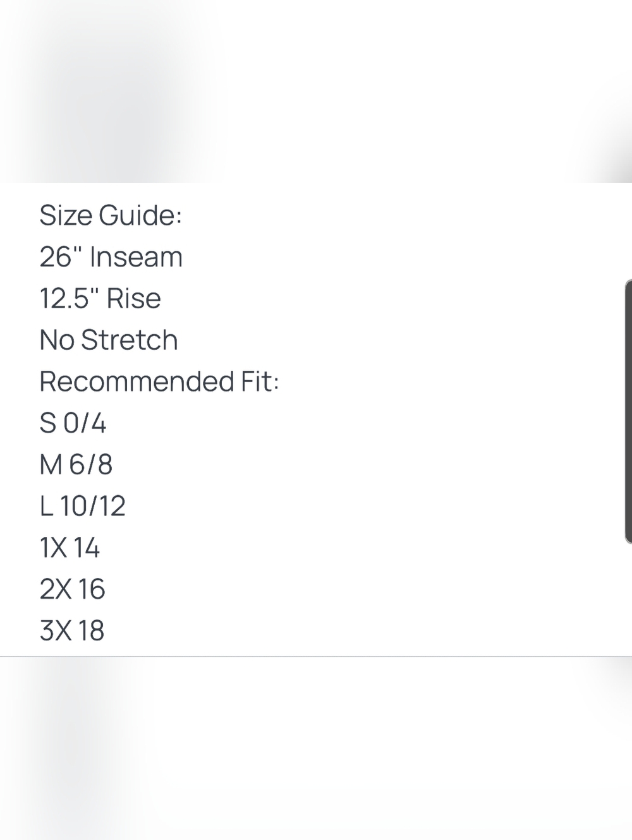Click the No Stretch text line
632x840 pixels.
tap(109, 340)
